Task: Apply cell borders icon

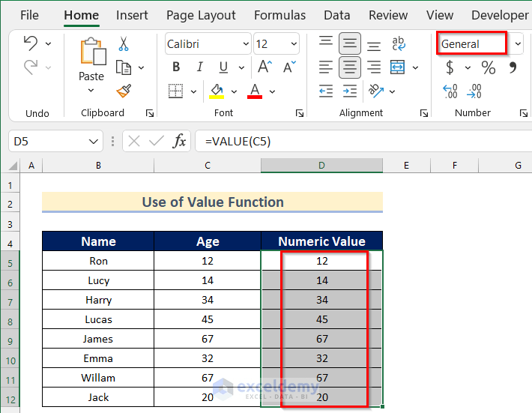Action: click(x=176, y=91)
